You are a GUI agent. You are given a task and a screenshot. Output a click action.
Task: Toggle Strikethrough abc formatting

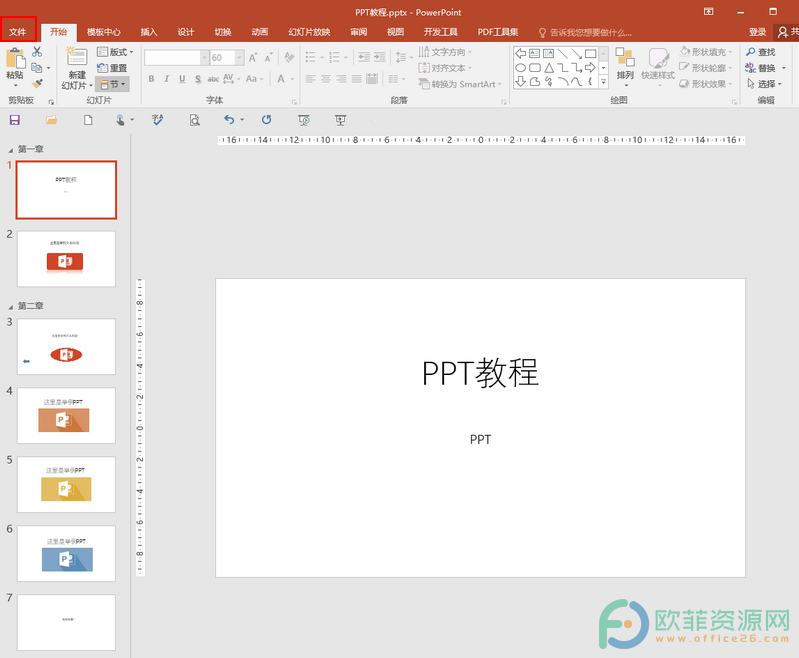213,79
